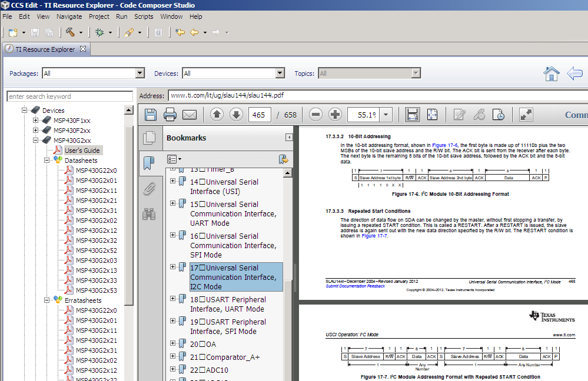Click the PDF save floppy icon

point(150,115)
